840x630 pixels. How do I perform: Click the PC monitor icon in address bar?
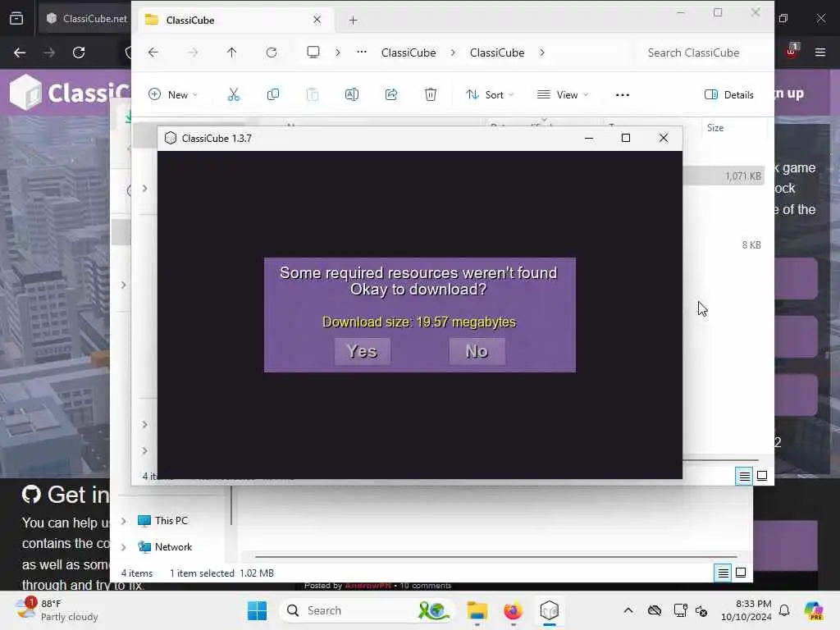(x=313, y=52)
